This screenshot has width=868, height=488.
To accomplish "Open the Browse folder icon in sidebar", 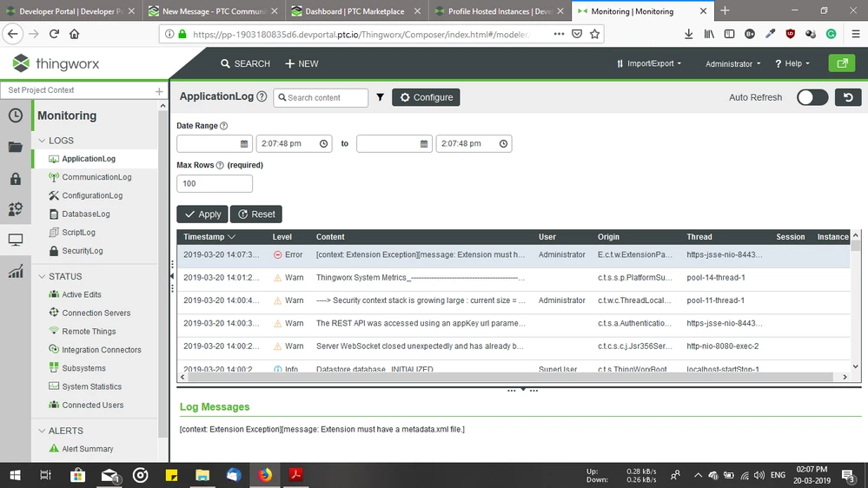I will click(16, 147).
